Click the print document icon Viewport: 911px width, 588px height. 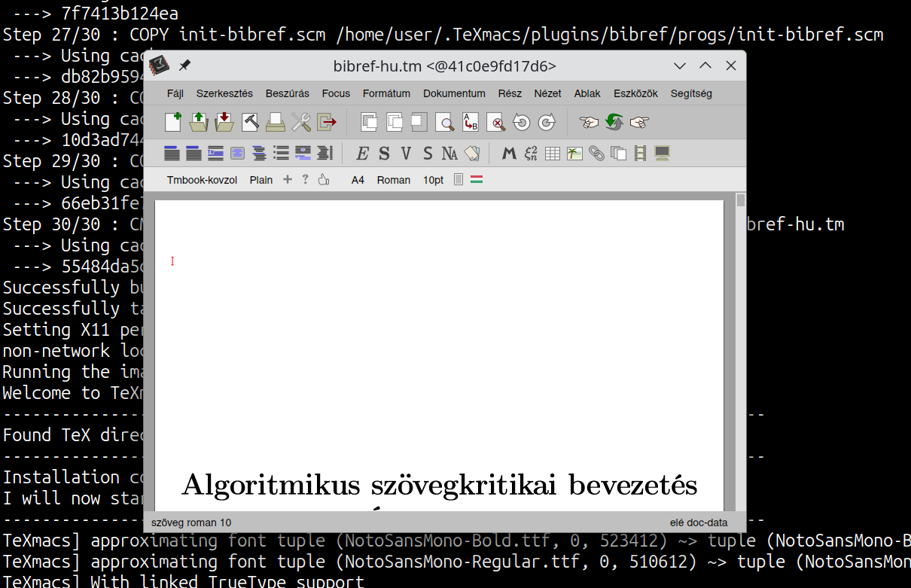point(276,122)
